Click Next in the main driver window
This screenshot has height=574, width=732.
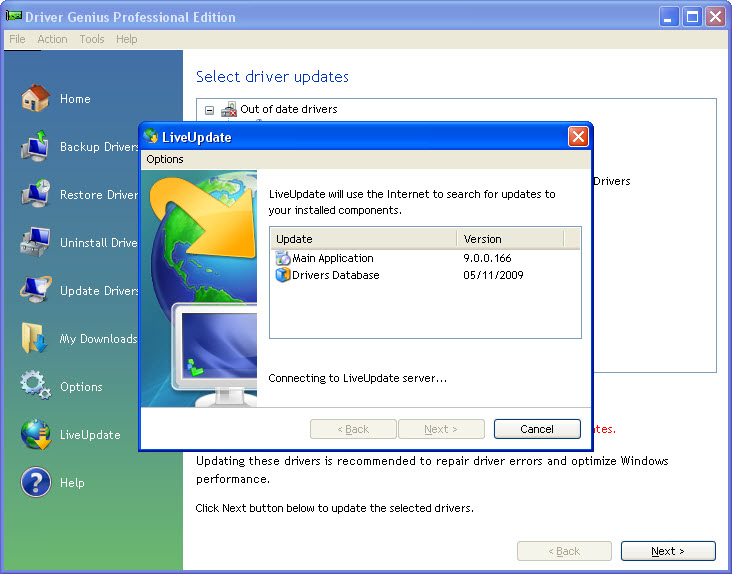[x=667, y=551]
